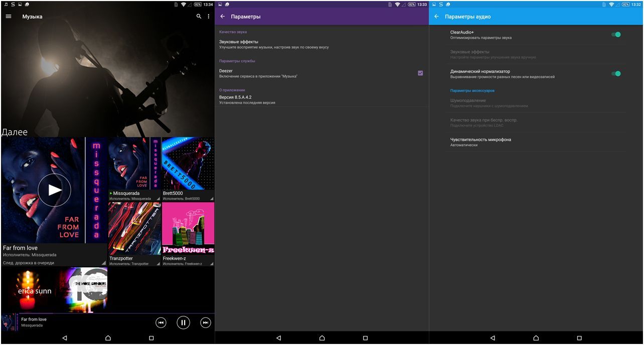Open the hamburger menu in Музыка
The image size is (644, 345).
tap(9, 17)
